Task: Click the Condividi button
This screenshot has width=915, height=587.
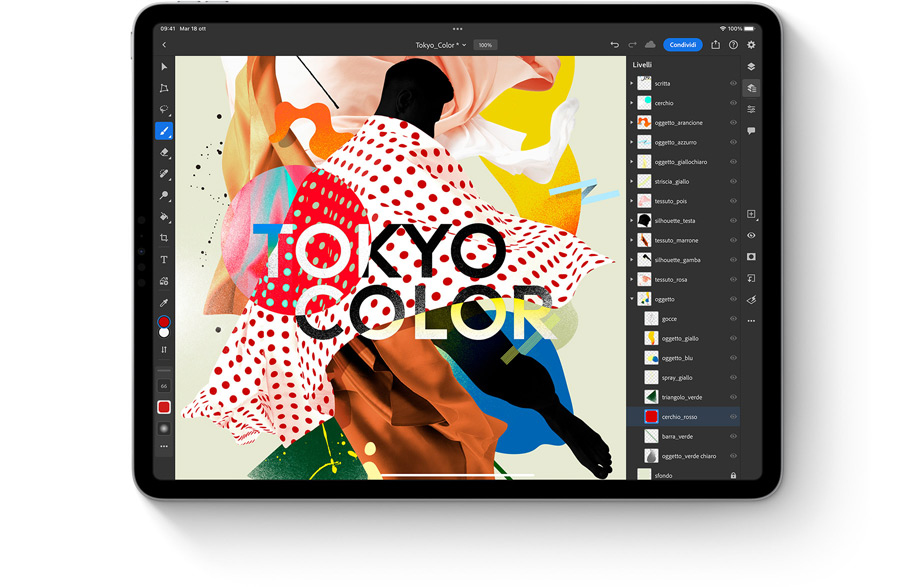Action: [683, 45]
